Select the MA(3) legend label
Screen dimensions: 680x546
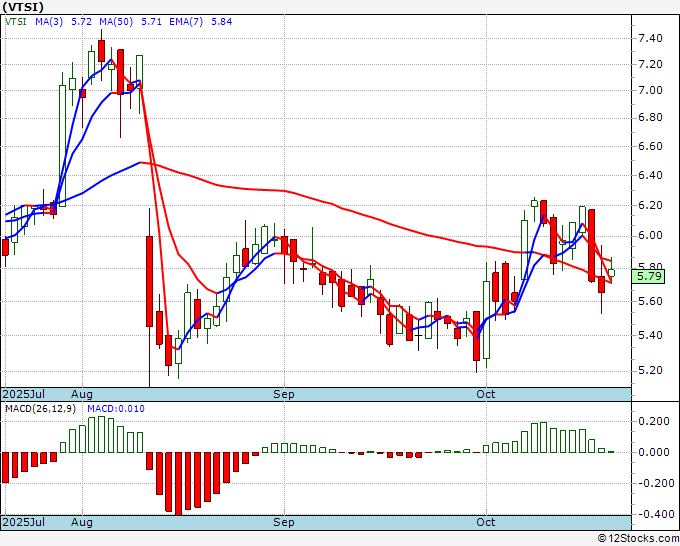(49, 22)
